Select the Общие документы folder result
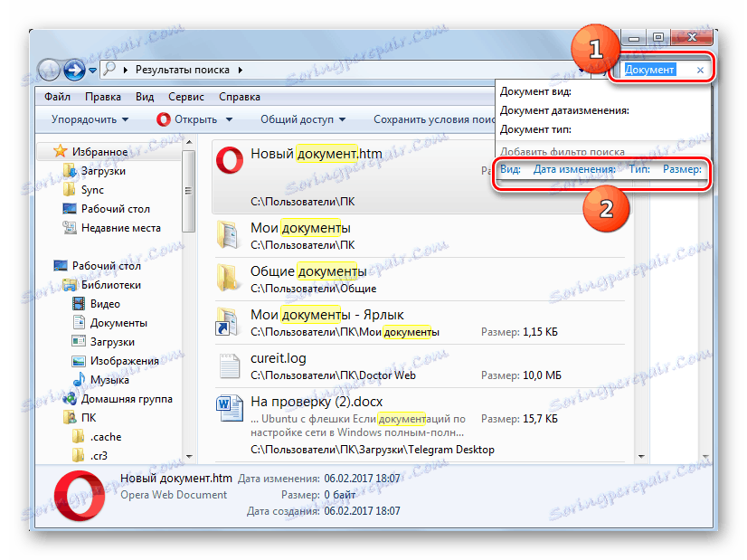This screenshot has width=747, height=560. click(308, 271)
